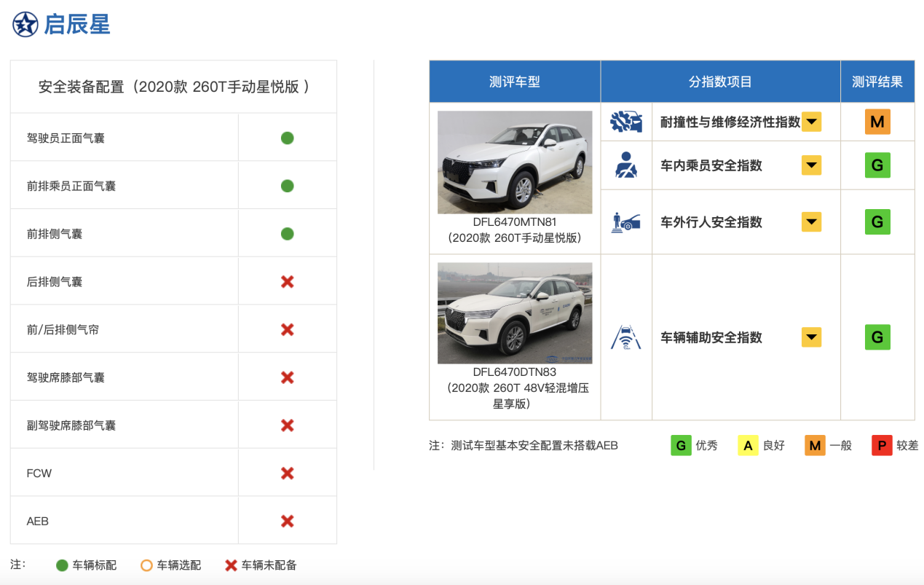Click the 启辰星 title text

tap(77, 24)
